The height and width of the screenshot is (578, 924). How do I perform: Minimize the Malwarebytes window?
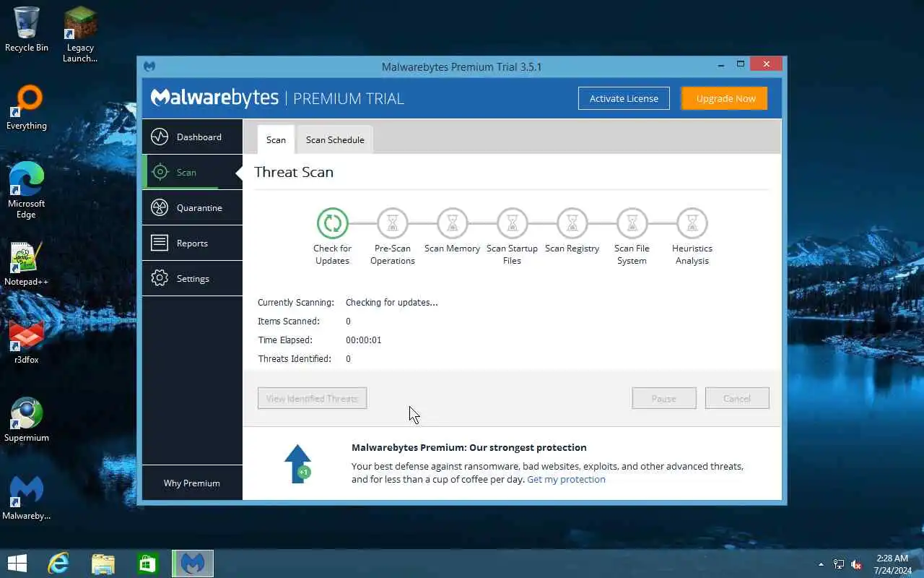[x=721, y=64]
